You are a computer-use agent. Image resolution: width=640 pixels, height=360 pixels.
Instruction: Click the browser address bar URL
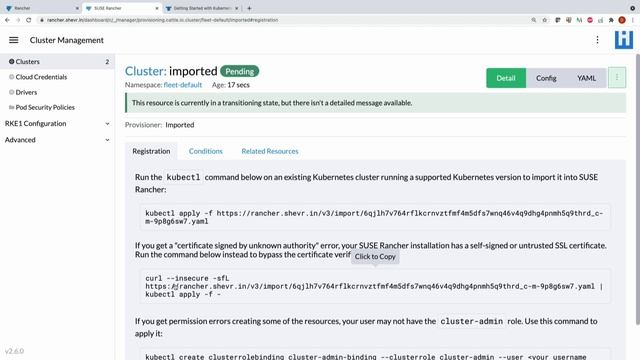pyautogui.click(x=162, y=20)
